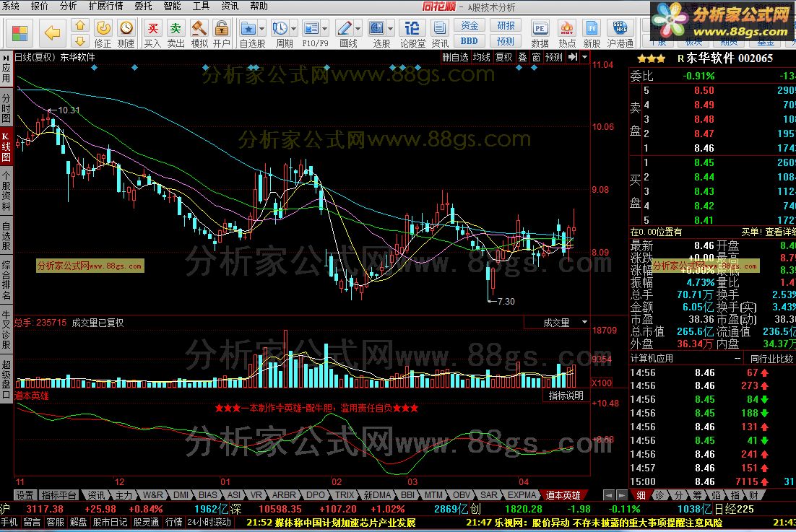Expand the 画线 drawing dropdown arrow
Image resolution: width=796 pixels, height=532 pixels.
[358, 28]
